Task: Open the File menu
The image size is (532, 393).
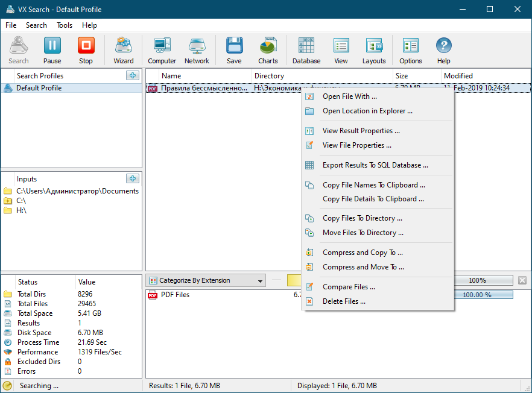Action: [11, 25]
